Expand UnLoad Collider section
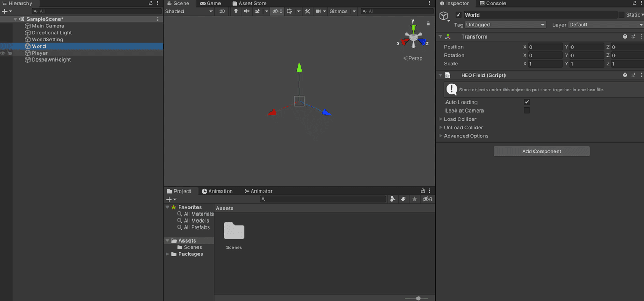 (x=441, y=128)
